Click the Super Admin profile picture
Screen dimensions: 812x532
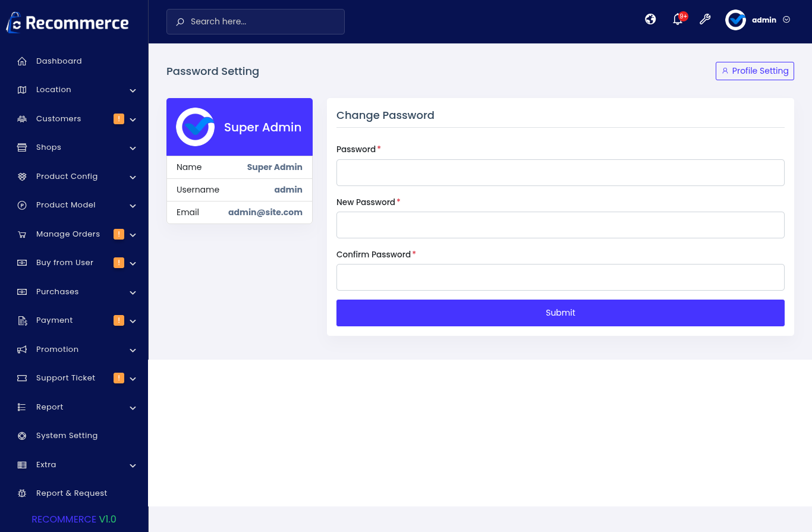tap(195, 127)
